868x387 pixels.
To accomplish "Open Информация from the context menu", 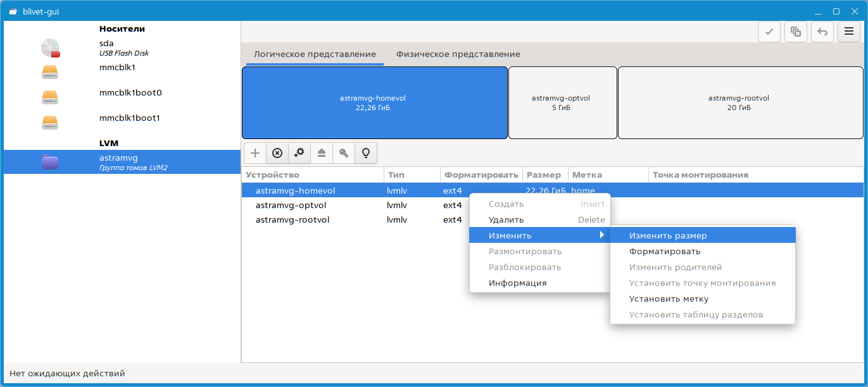I will tap(517, 283).
